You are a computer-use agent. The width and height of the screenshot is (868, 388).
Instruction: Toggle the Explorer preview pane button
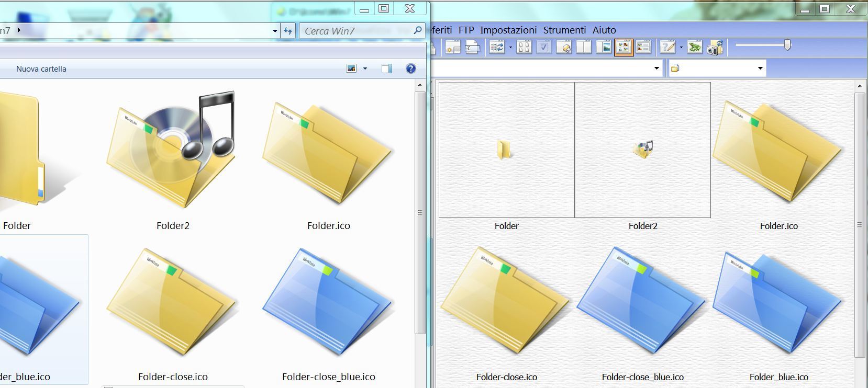pyautogui.click(x=387, y=69)
